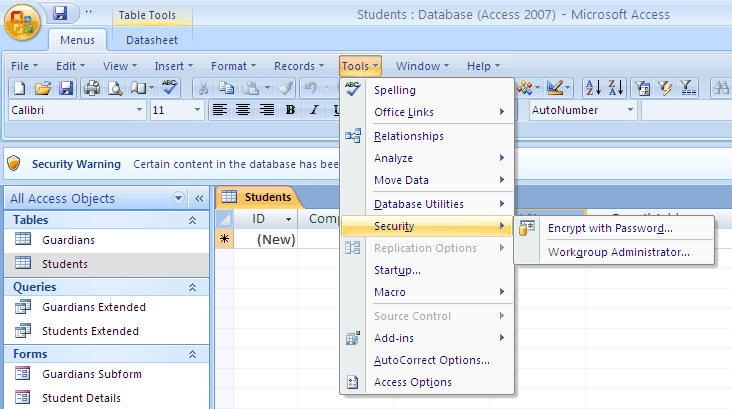Click the Save disk icon in toolbar

66,88
